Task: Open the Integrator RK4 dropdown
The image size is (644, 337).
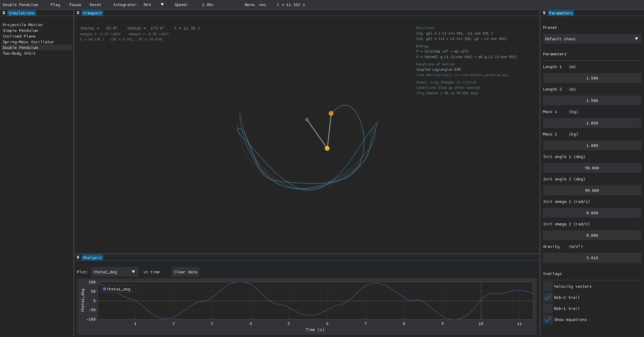Action: (153, 5)
